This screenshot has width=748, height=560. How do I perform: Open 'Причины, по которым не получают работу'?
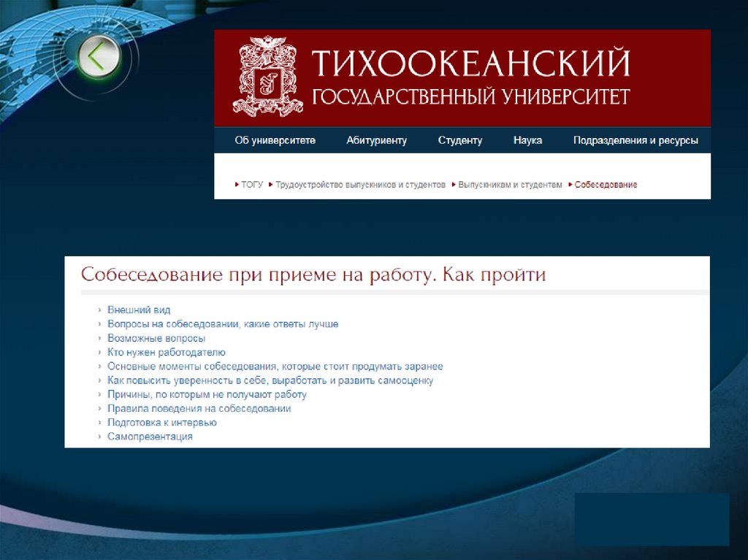pos(207,394)
